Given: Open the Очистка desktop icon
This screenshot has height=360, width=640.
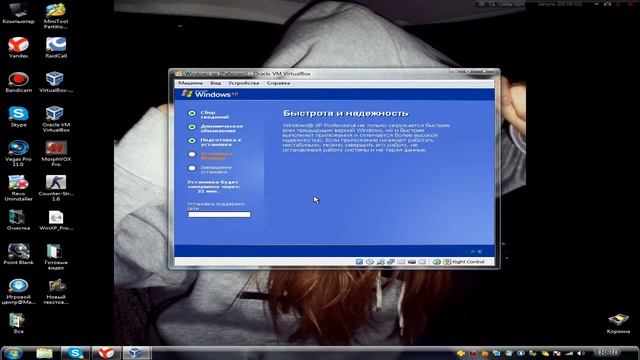Looking at the screenshot, I should pos(18,220).
